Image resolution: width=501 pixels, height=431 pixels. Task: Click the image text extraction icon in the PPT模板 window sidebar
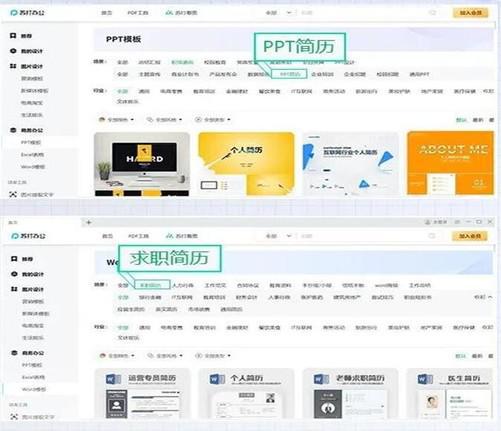click(13, 194)
